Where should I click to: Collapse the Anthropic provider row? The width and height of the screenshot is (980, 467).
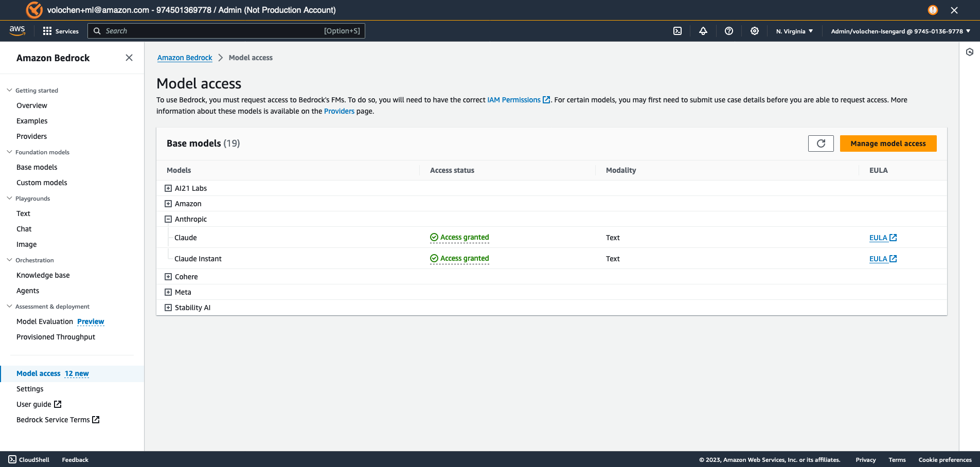point(168,219)
